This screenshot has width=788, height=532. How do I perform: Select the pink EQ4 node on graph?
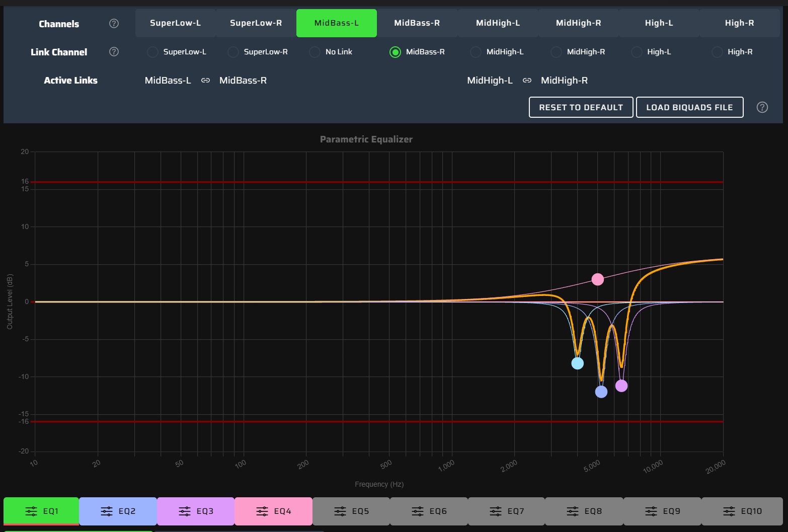click(597, 279)
